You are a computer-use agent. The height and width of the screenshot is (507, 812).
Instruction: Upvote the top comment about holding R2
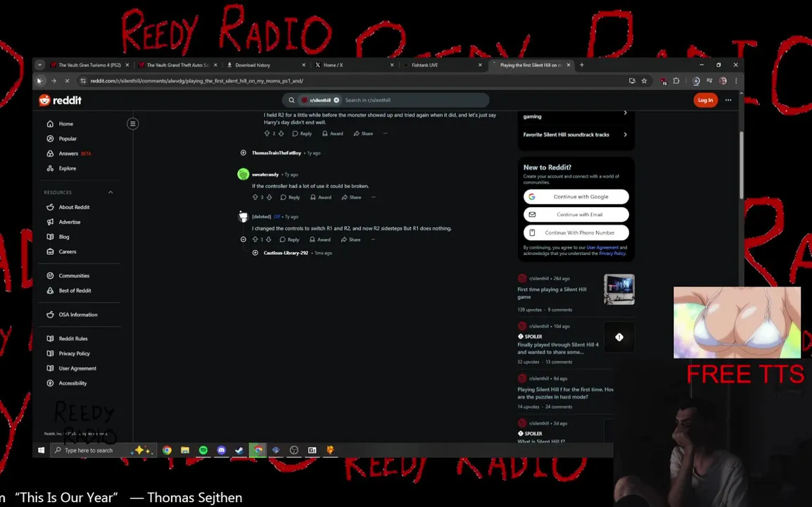(x=267, y=133)
